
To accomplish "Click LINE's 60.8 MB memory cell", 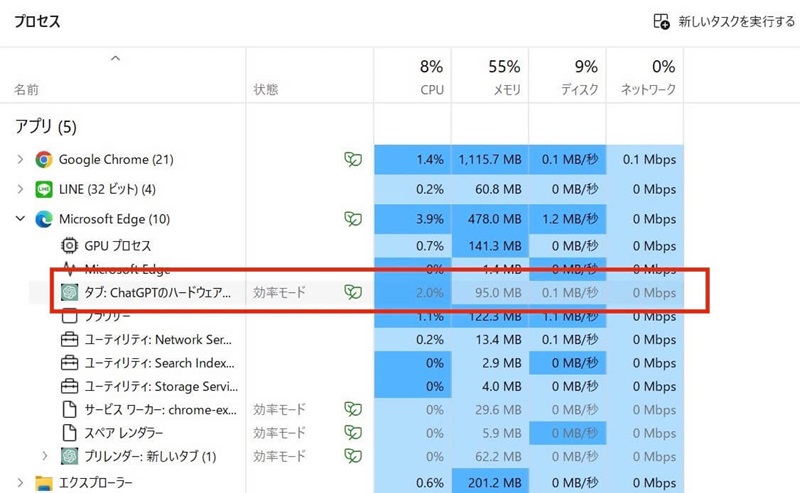I will (x=490, y=189).
